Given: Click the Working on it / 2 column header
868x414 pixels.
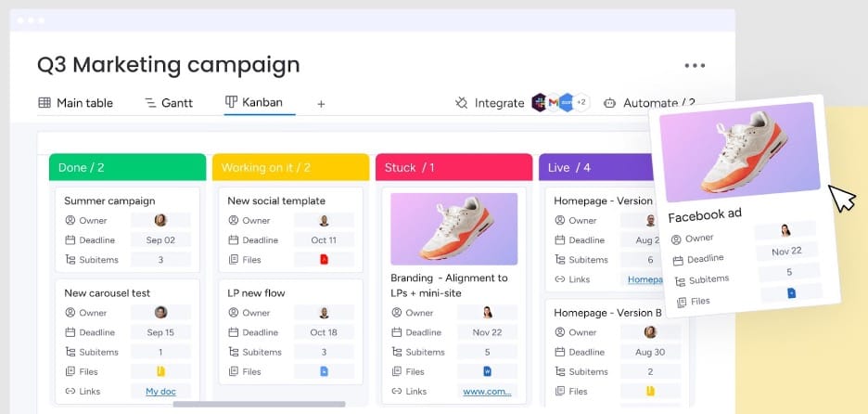Looking at the screenshot, I should [x=290, y=167].
